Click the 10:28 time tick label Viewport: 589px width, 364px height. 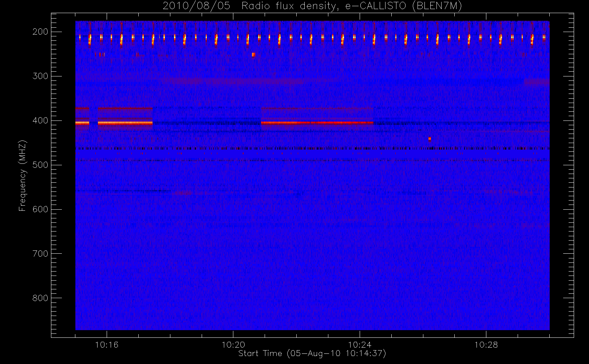pos(486,345)
